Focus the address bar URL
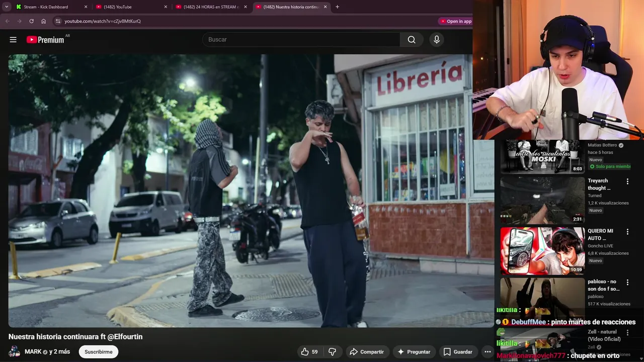Viewport: 644px width, 362px height. coord(103,21)
